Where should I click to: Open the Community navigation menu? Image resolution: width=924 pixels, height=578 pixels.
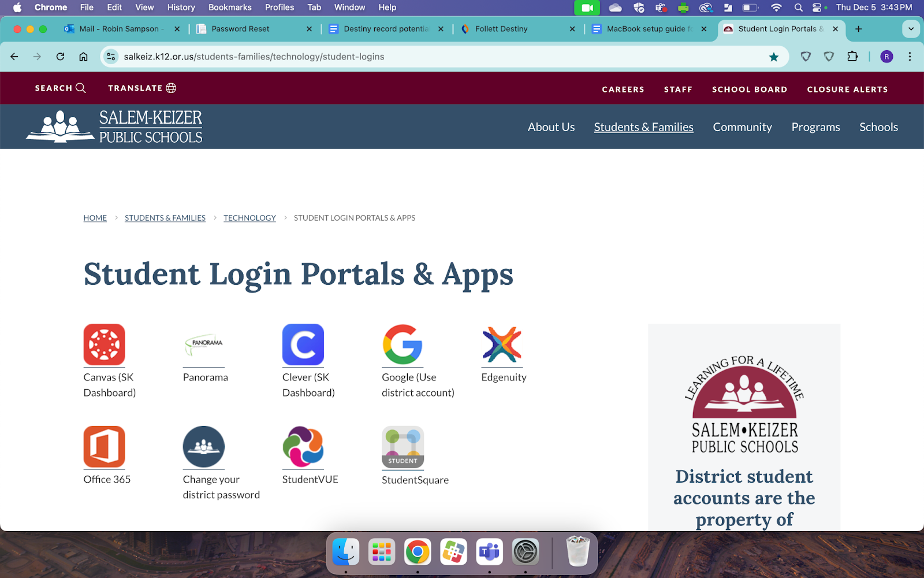click(742, 127)
